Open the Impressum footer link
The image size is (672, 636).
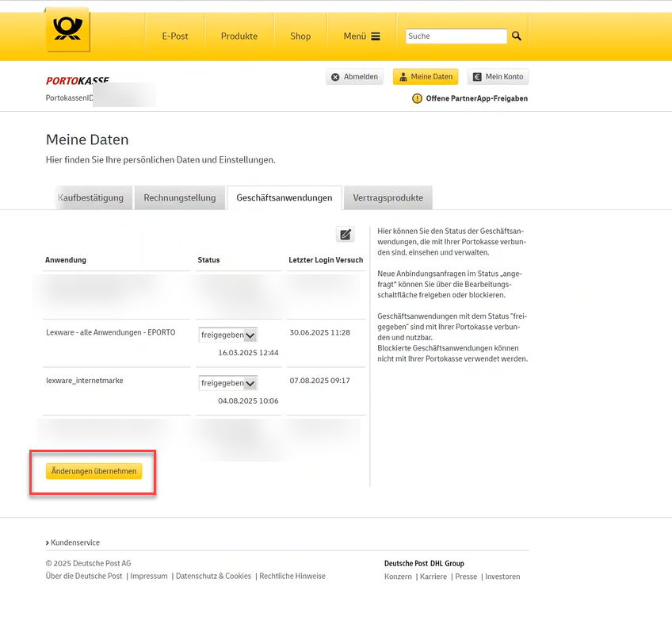pyautogui.click(x=149, y=577)
